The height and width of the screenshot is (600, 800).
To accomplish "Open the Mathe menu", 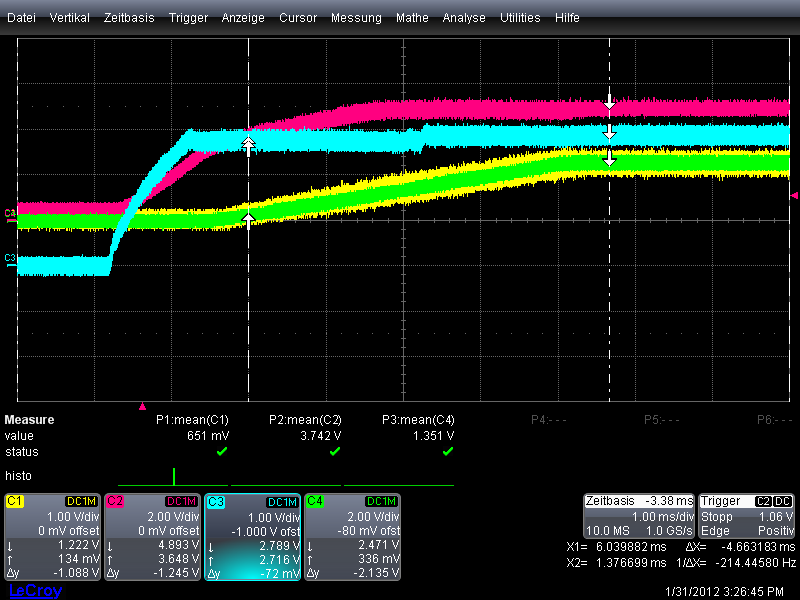I will coord(412,18).
